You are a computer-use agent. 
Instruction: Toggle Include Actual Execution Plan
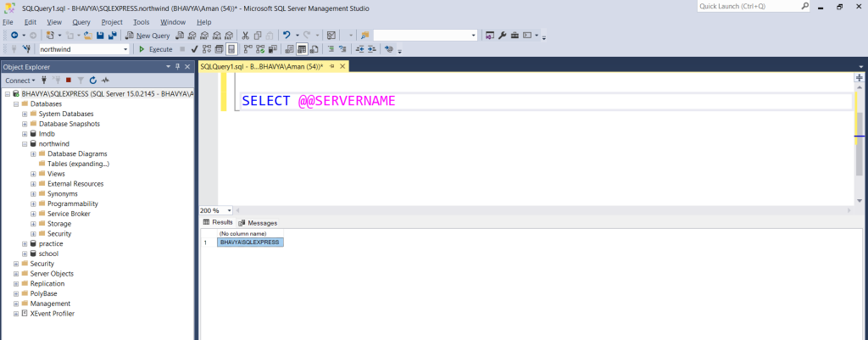(247, 49)
